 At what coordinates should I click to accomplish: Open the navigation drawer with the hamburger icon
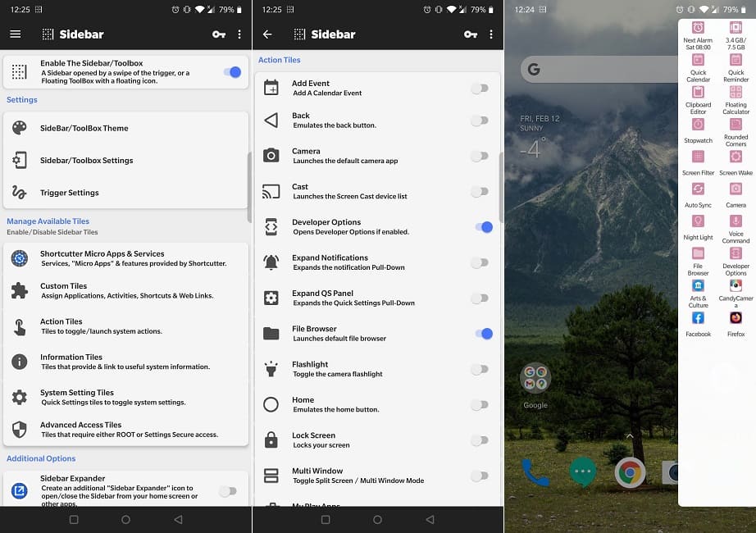[x=16, y=34]
